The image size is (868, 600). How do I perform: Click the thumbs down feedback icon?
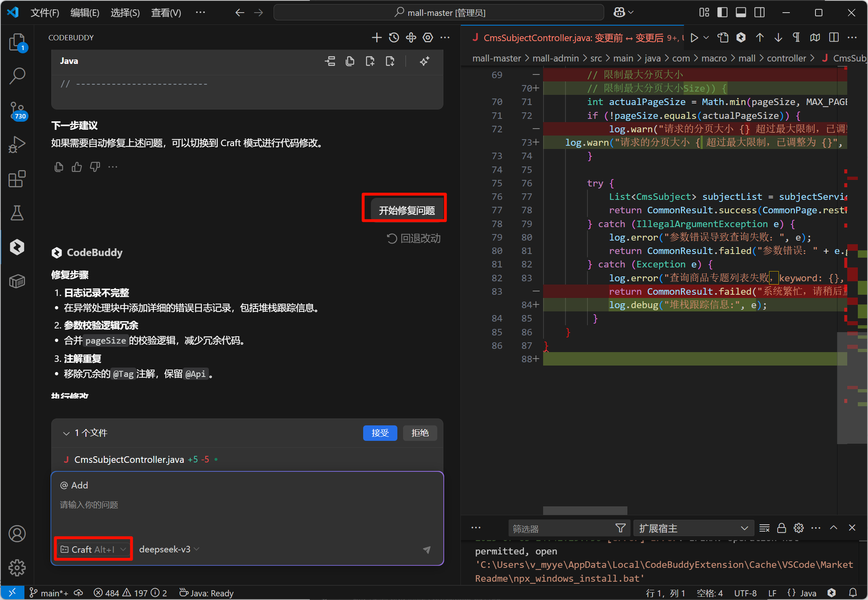tap(95, 167)
